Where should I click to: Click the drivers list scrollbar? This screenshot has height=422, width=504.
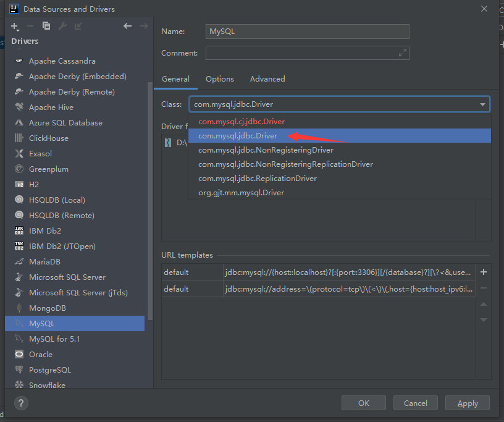[x=150, y=201]
